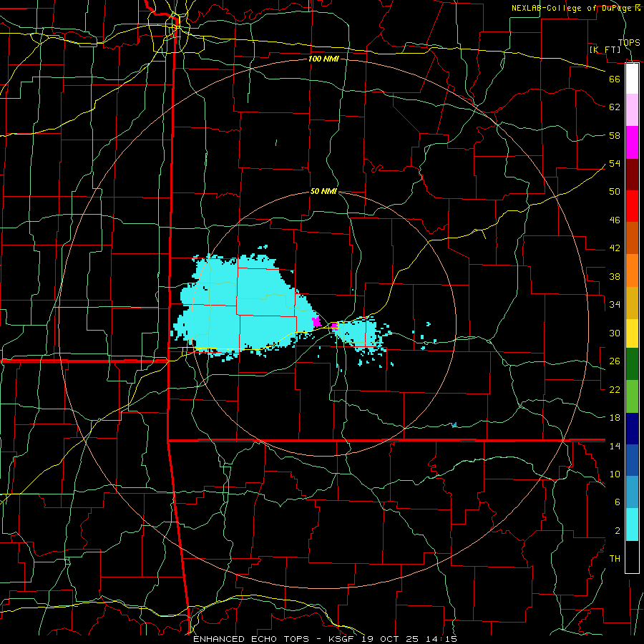Click the light green legend swatch
The image size is (644, 644).
(632, 396)
